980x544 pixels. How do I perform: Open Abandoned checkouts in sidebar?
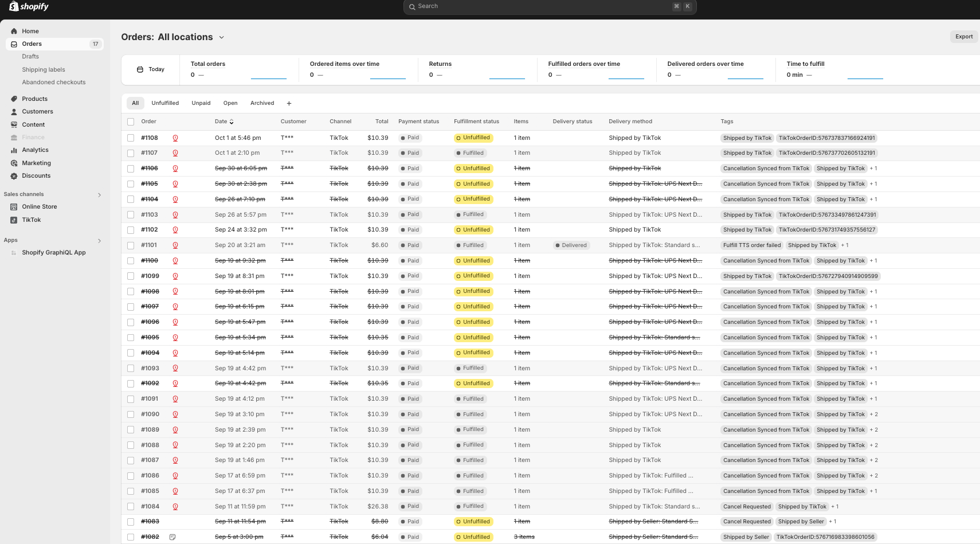(x=54, y=83)
